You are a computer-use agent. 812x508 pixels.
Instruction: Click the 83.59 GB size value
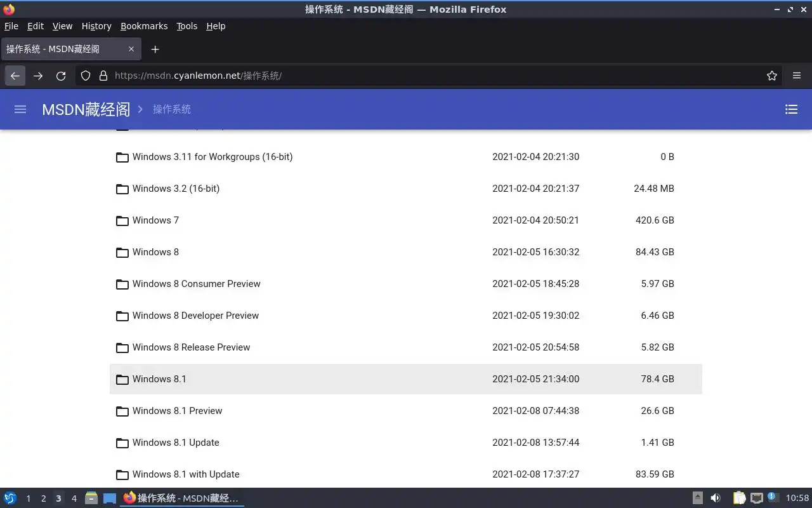pyautogui.click(x=655, y=474)
